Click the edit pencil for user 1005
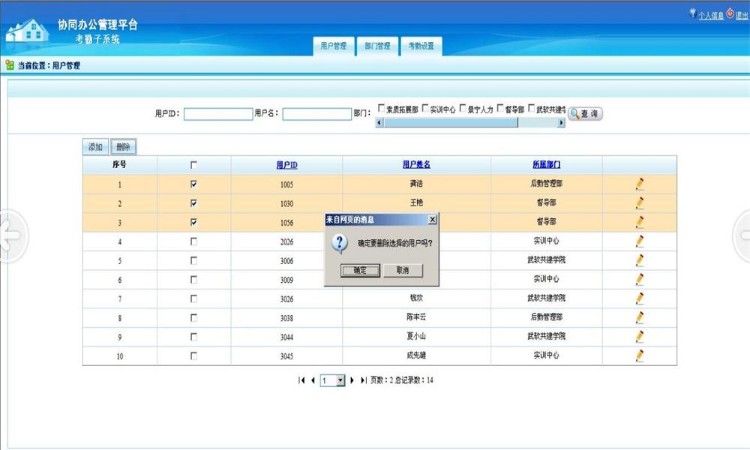Viewport: 750px width, 450px height. pyautogui.click(x=640, y=184)
